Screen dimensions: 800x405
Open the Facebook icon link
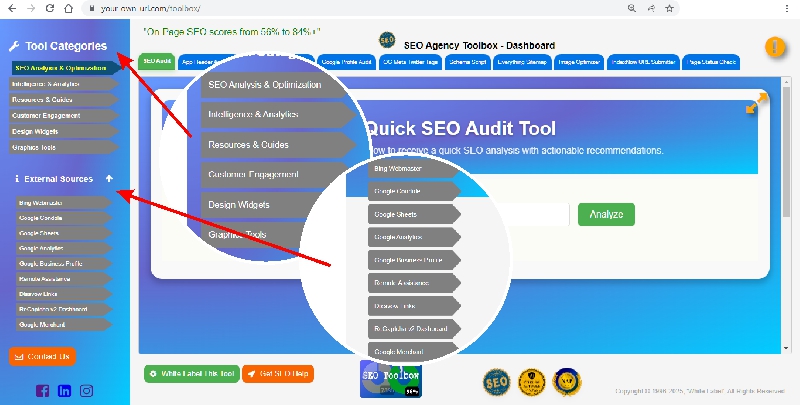point(42,391)
